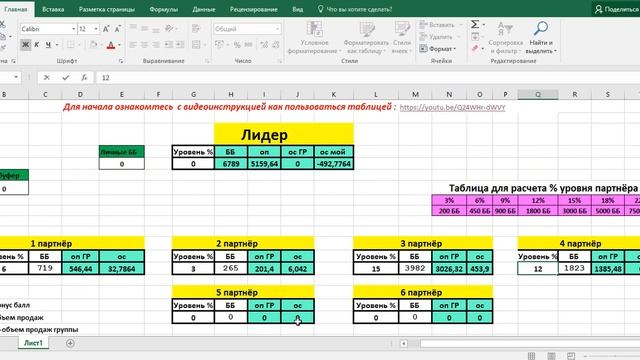The height and width of the screenshot is (360, 640).
Task: Open Условное форматирование menu
Action: pos(314,38)
